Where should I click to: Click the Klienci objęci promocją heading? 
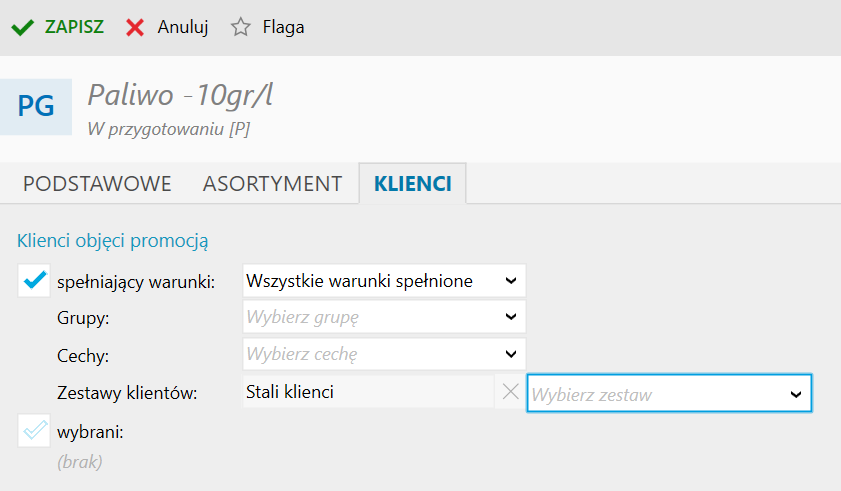click(112, 241)
